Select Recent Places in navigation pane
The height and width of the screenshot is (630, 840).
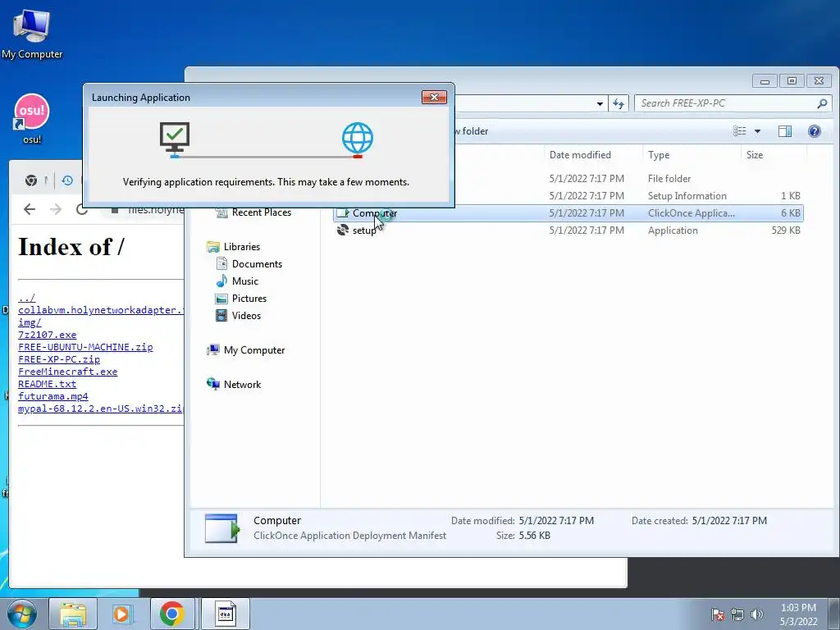[x=262, y=212]
